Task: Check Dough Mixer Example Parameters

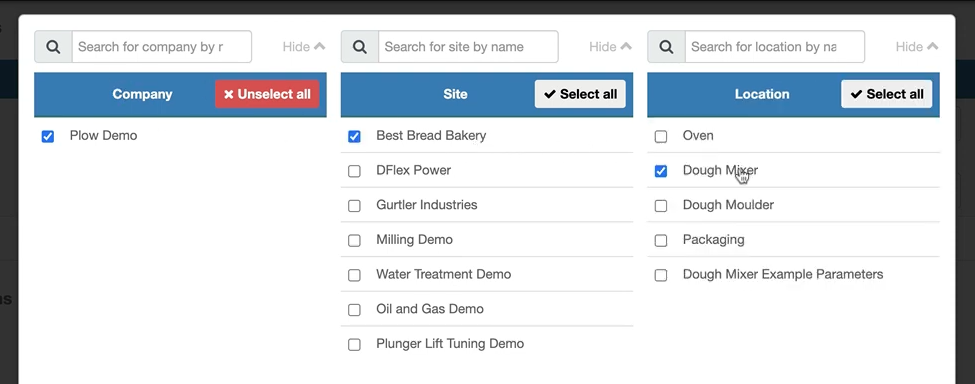Action: point(661,275)
